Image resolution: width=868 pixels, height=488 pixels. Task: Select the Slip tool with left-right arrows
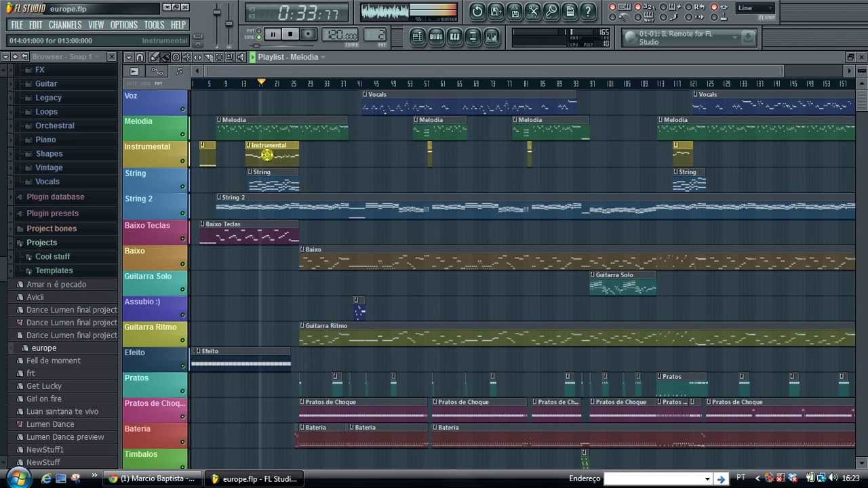pos(197,58)
